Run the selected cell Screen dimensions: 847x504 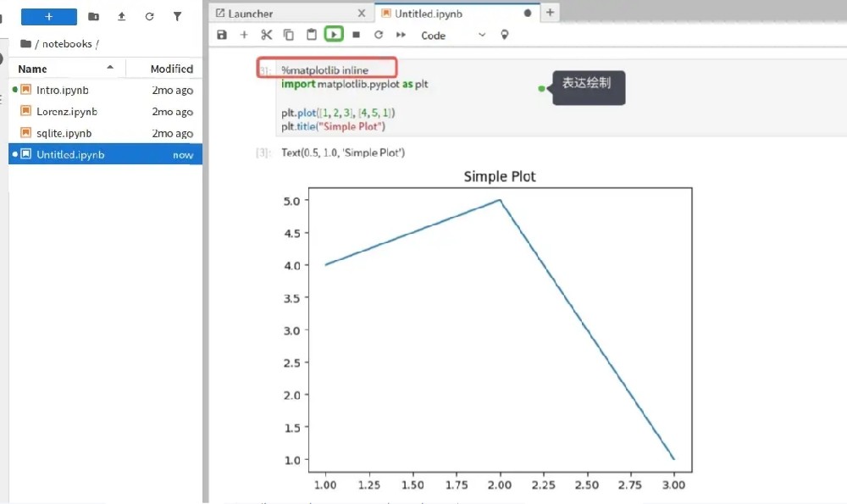click(334, 35)
